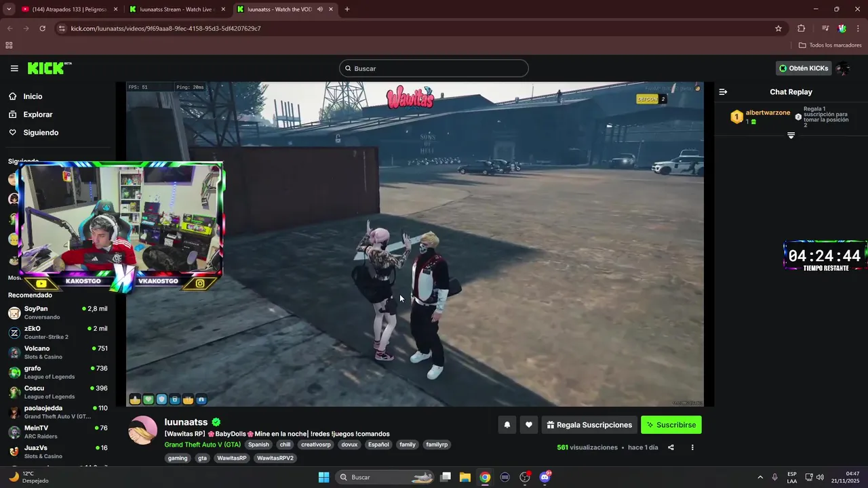Viewport: 868px width, 488px height.
Task: Open Todos los marcadores folder
Action: pyautogui.click(x=830, y=45)
